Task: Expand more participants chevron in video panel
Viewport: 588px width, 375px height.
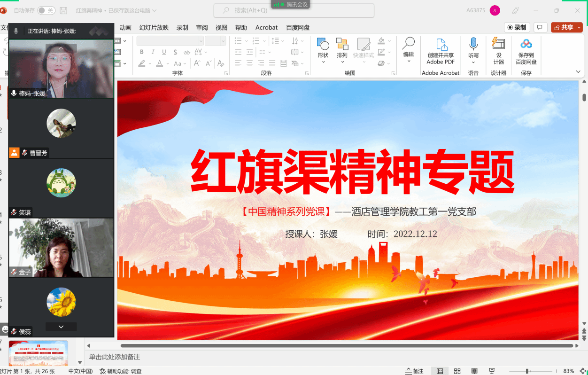Action: 61,327
